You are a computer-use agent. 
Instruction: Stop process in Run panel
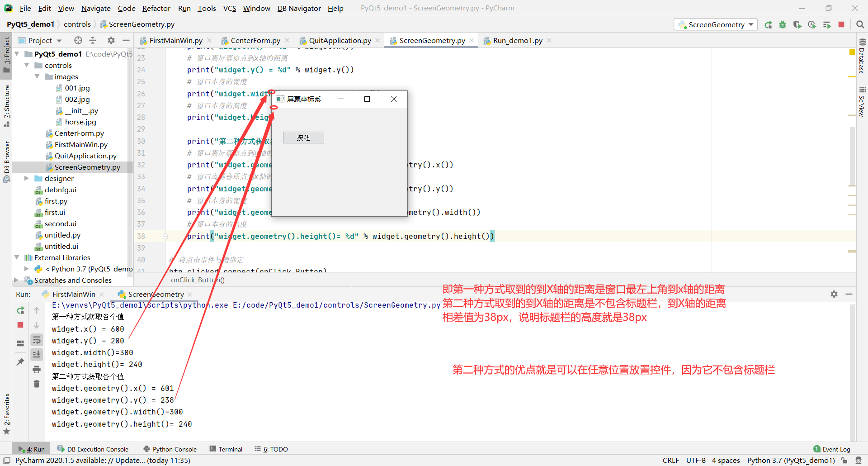[20, 325]
